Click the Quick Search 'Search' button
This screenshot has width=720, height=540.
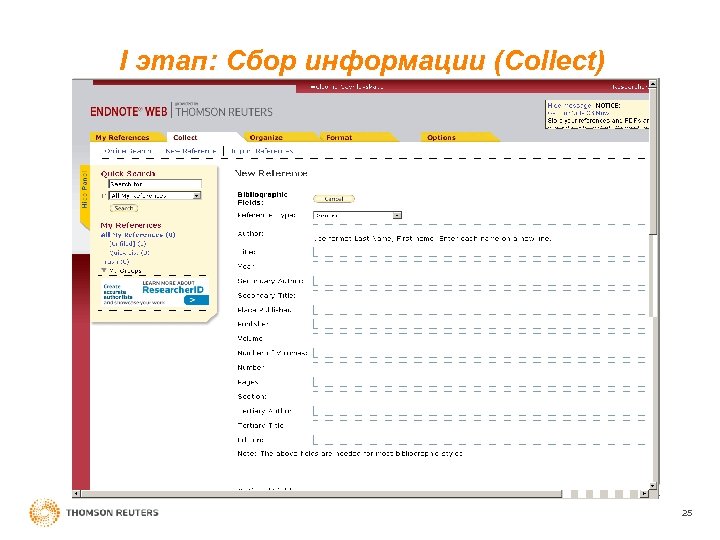[x=124, y=208]
